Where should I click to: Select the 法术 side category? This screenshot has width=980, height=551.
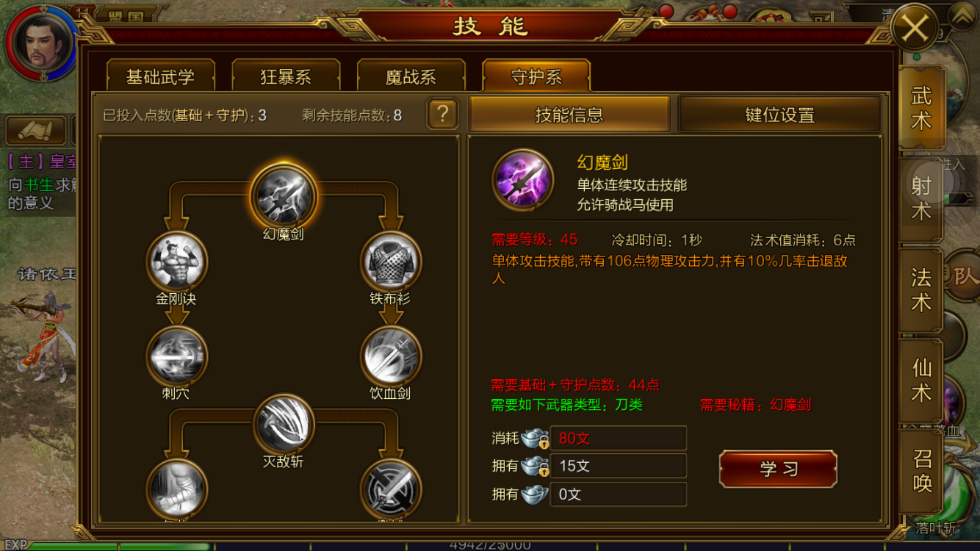(x=921, y=289)
